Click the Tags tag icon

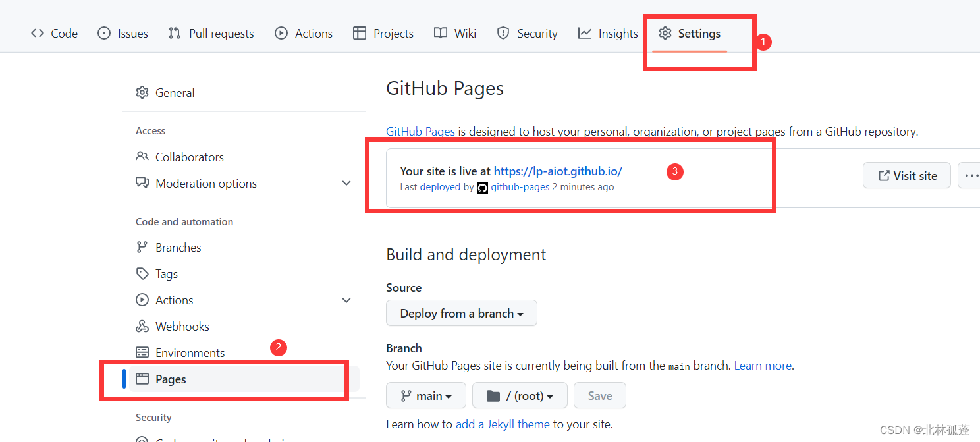tap(142, 273)
